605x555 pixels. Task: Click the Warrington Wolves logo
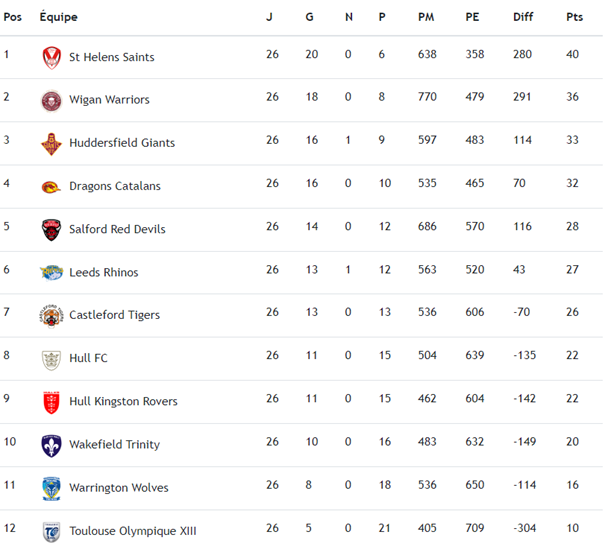tap(51, 488)
